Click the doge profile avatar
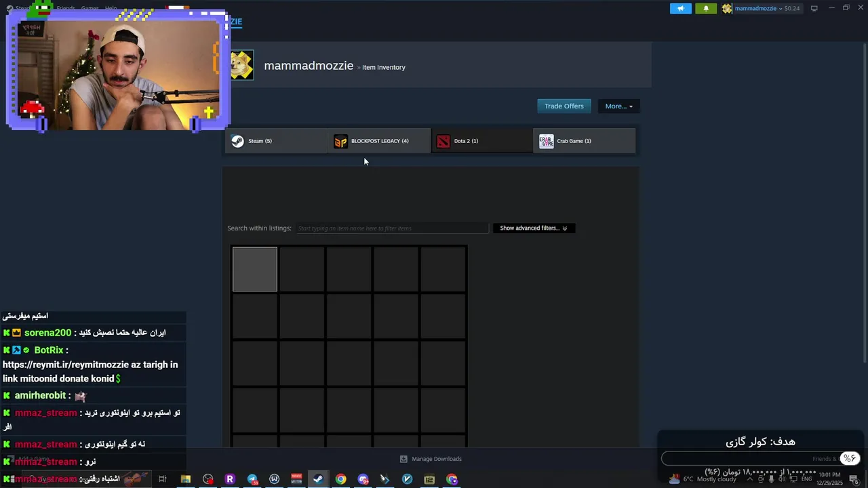 coord(241,65)
